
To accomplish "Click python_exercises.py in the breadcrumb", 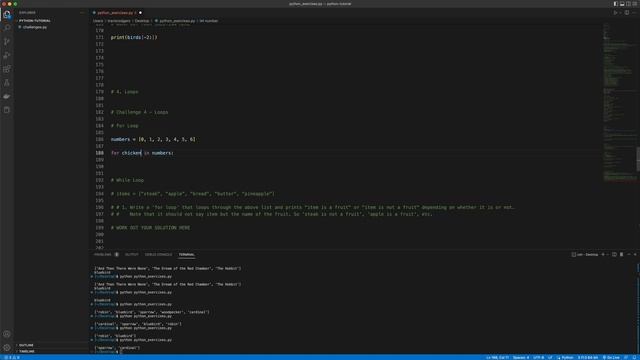I will (x=177, y=21).
